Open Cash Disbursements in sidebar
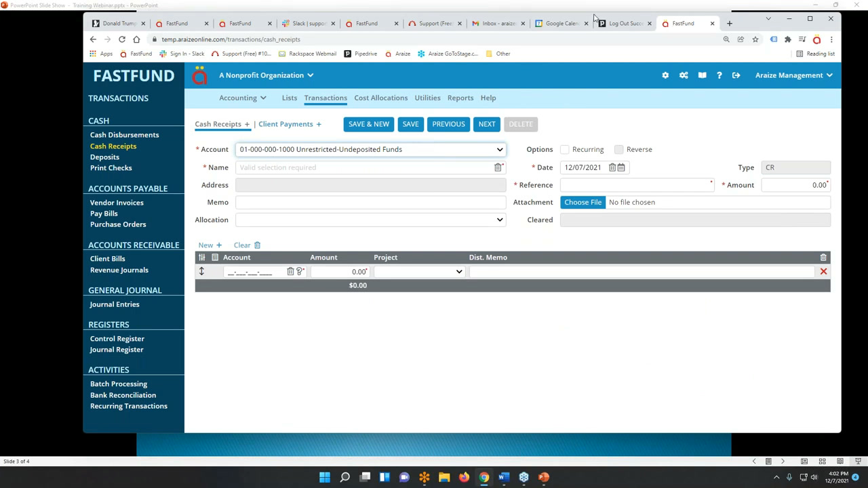Image resolution: width=868 pixels, height=488 pixels. 125,135
